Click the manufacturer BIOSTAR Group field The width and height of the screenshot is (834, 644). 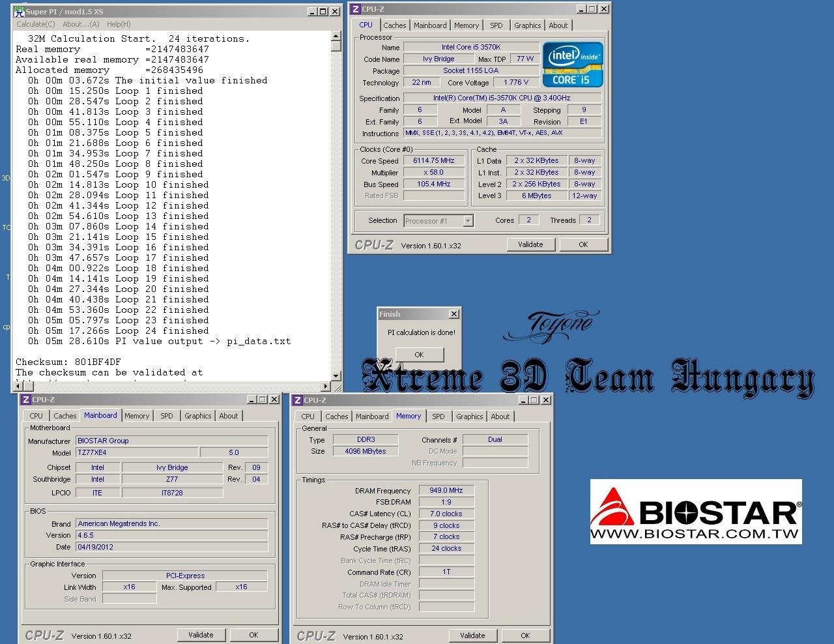171,441
